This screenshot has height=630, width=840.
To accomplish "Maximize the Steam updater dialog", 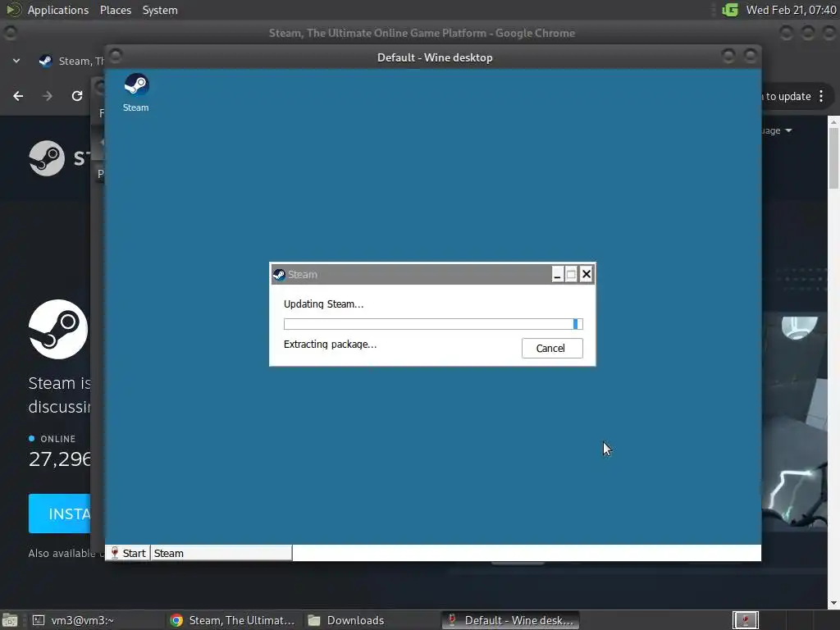I will pyautogui.click(x=571, y=274).
